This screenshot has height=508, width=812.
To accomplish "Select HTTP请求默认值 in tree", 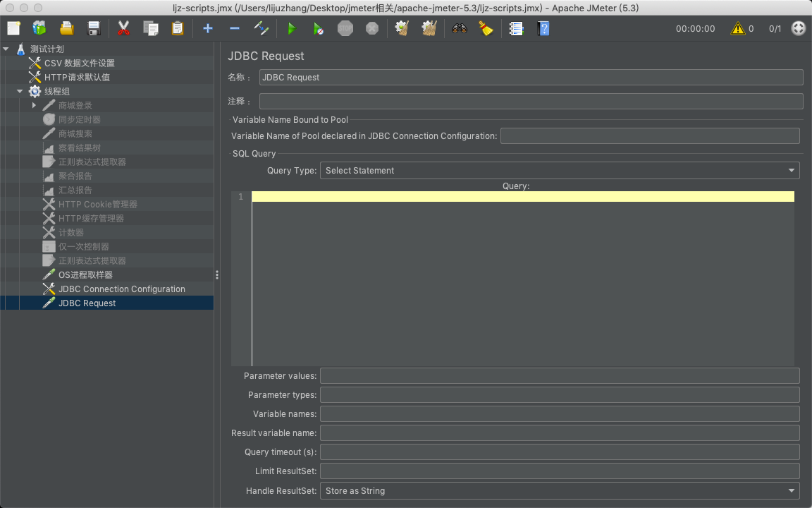I will click(x=77, y=77).
